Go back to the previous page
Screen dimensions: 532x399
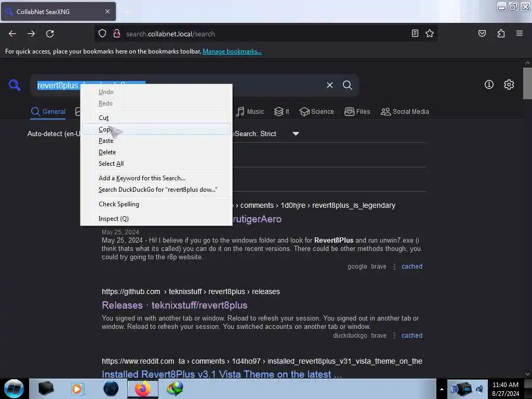[x=12, y=34]
